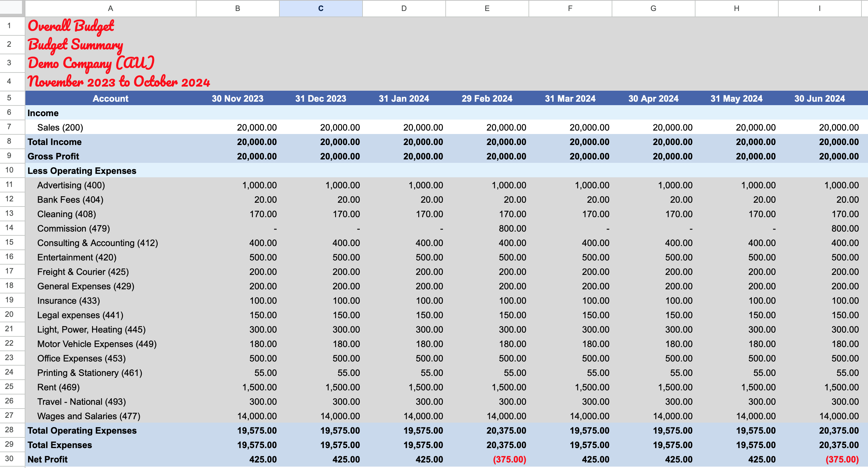
Task: Select the 'Net Profit' label cell
Action: pyautogui.click(x=110, y=459)
